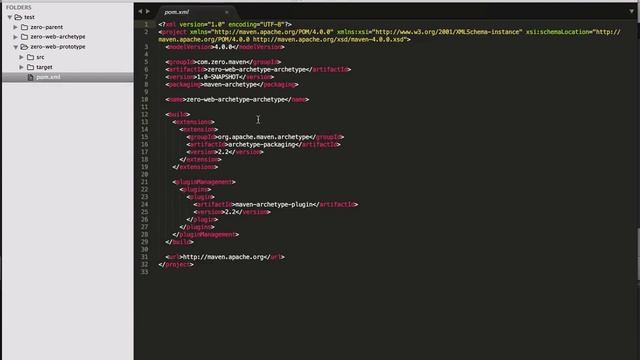Select the test folder label
The height and width of the screenshot is (360, 640).
pyautogui.click(x=29, y=17)
